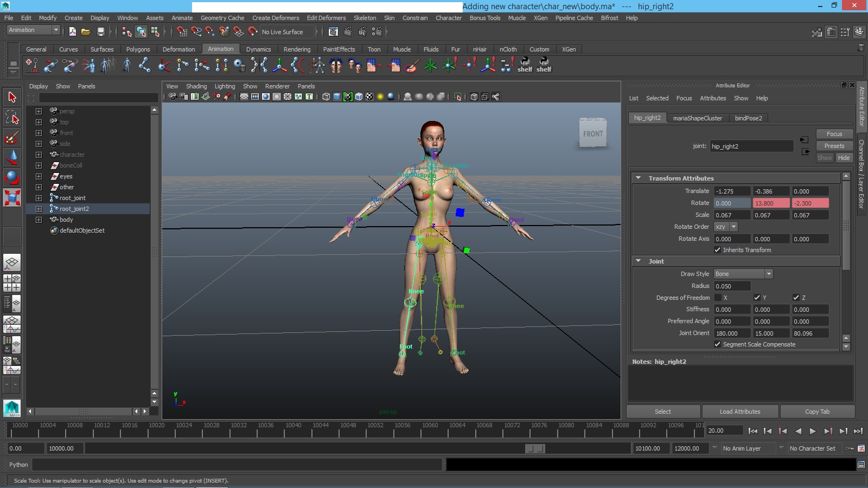Toggle Segment Scale Compensate checkbox
Screen dimensions: 868x488
(x=718, y=344)
